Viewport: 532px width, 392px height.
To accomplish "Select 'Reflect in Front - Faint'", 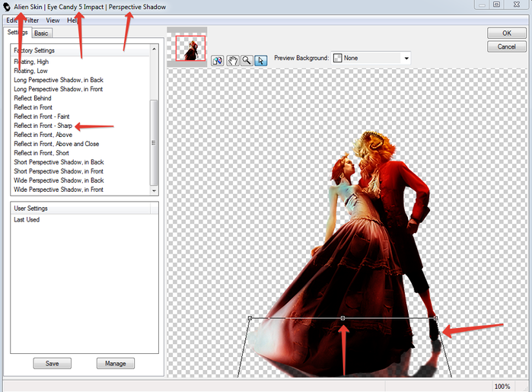I will (41, 116).
